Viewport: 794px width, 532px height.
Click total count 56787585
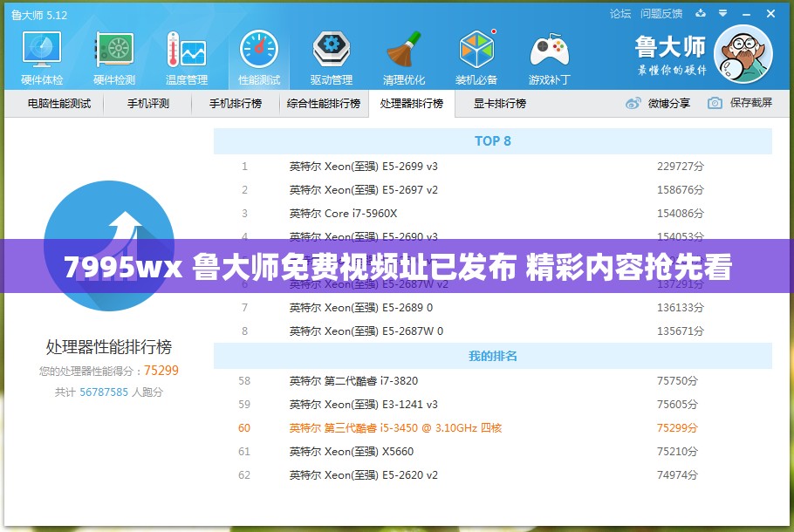[x=104, y=392]
